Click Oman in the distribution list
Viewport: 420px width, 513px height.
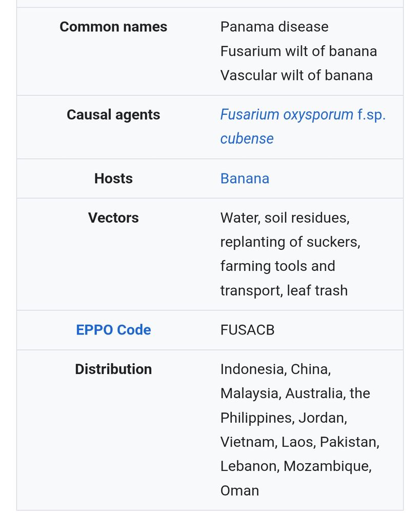click(x=240, y=491)
